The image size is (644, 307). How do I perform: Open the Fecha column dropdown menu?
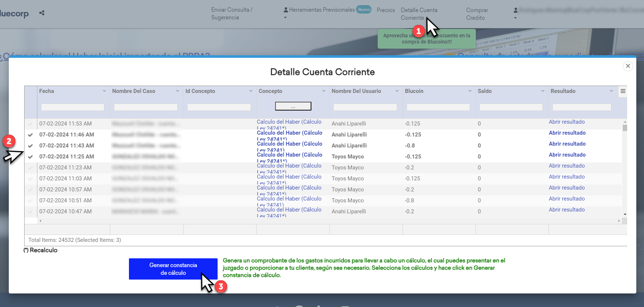click(104, 91)
